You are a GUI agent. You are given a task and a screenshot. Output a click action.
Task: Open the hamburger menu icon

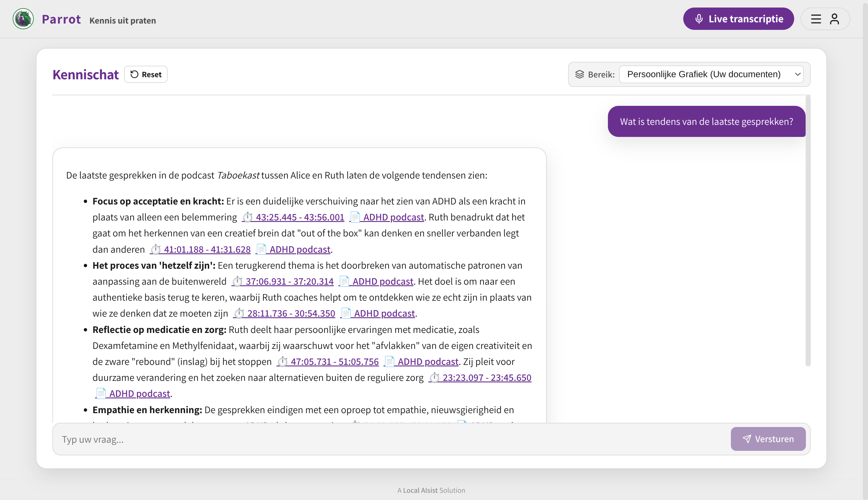click(816, 19)
